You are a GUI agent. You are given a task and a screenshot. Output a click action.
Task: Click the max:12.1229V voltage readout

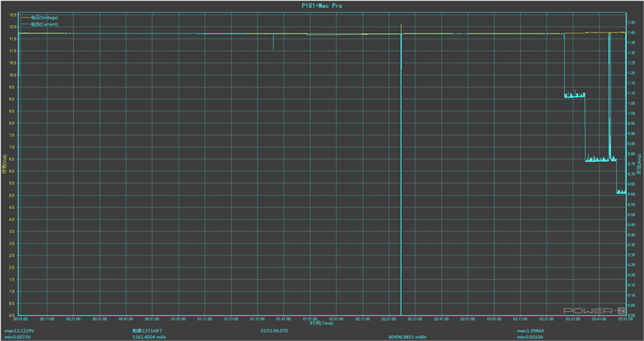coord(19,331)
